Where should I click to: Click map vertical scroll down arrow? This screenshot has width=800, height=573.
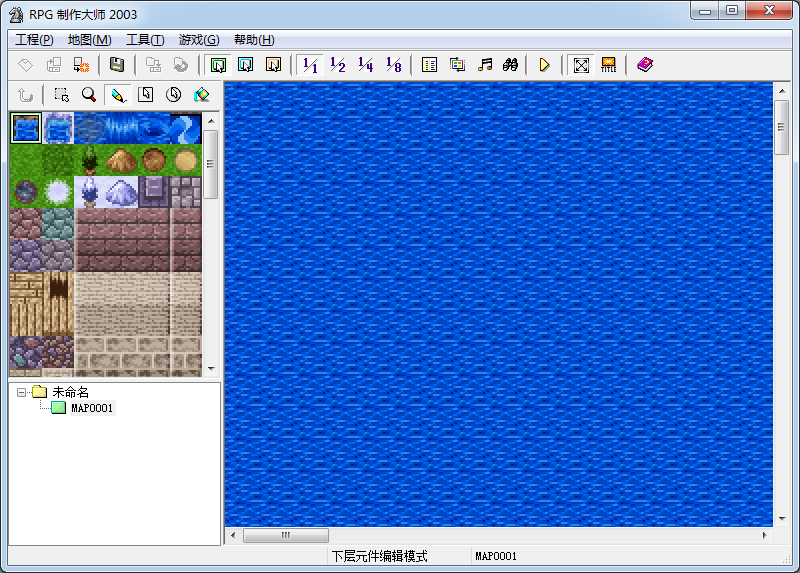(782, 518)
